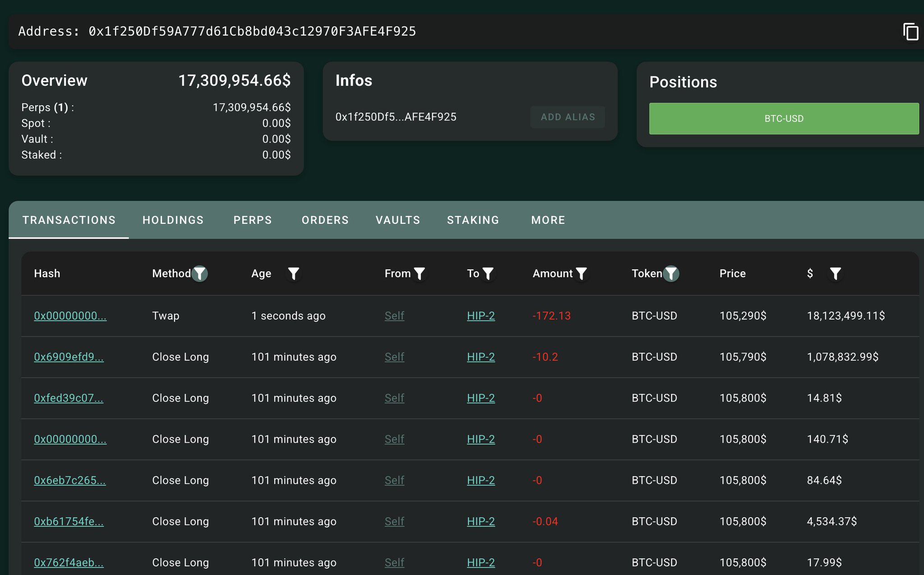
Task: Switch to the Perps tab
Action: pyautogui.click(x=253, y=220)
